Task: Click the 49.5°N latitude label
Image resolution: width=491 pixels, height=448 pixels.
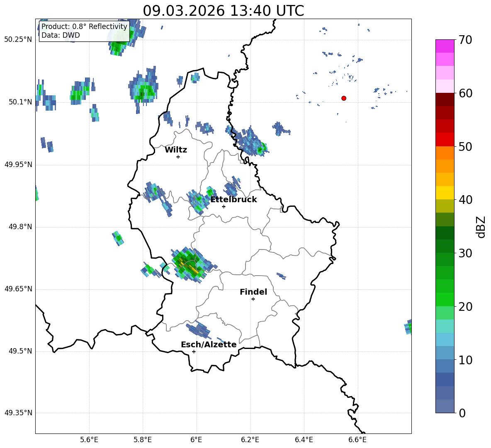Action: (x=20, y=351)
